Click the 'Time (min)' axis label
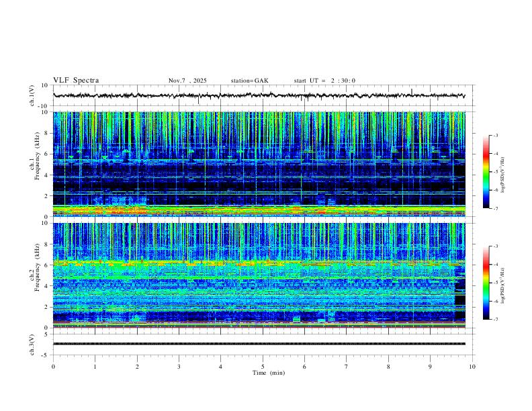 269,373
